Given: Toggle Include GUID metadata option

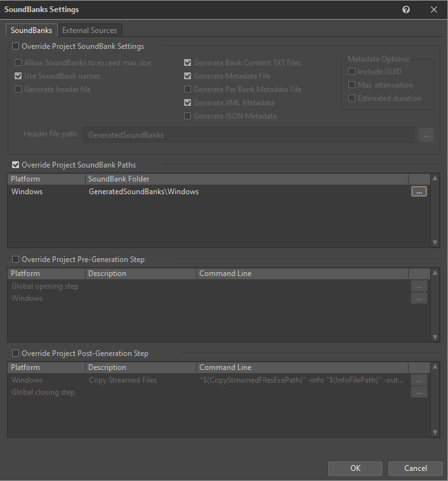Looking at the screenshot, I should pos(352,72).
